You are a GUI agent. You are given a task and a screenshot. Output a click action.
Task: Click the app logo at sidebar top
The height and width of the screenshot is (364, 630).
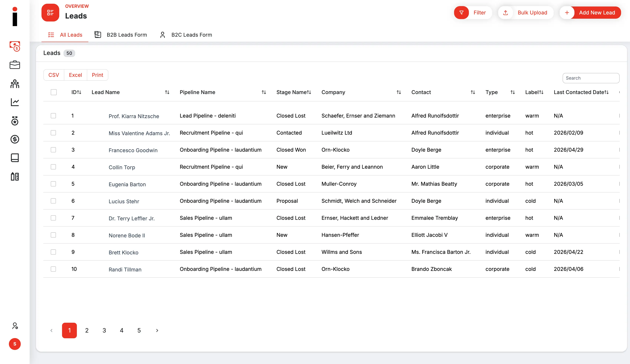(15, 16)
